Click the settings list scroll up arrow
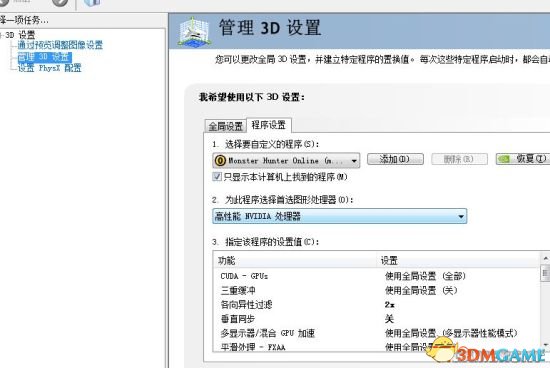This screenshot has height=368, width=550. (545, 259)
